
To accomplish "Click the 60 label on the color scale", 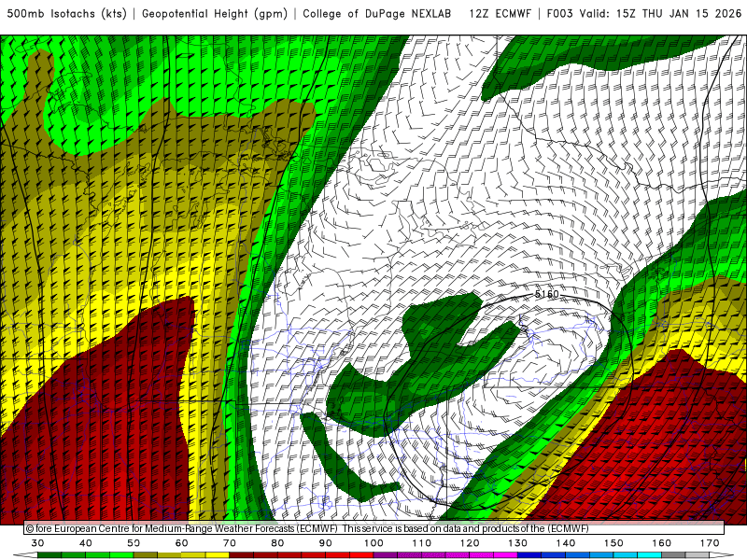I will 181,543.
